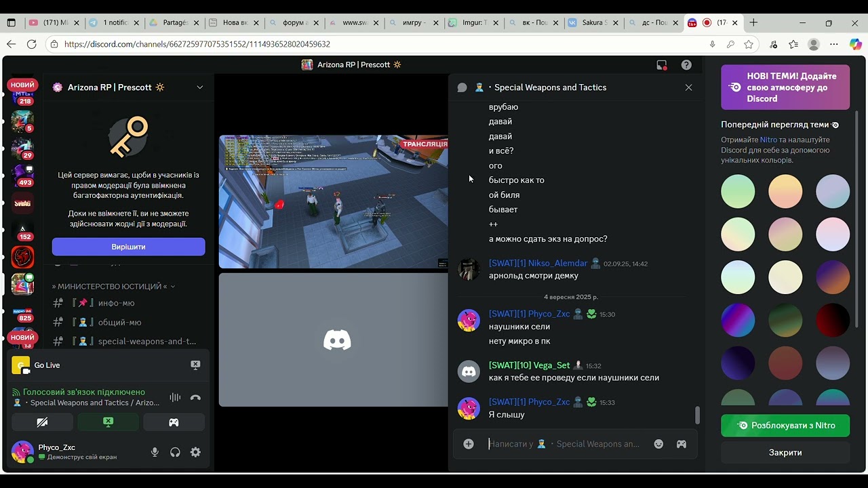This screenshot has width=868, height=488.
Task: Collapse МИНИСТЕРСТВО ЮСТИЦИЙ category
Action: pyautogui.click(x=113, y=287)
